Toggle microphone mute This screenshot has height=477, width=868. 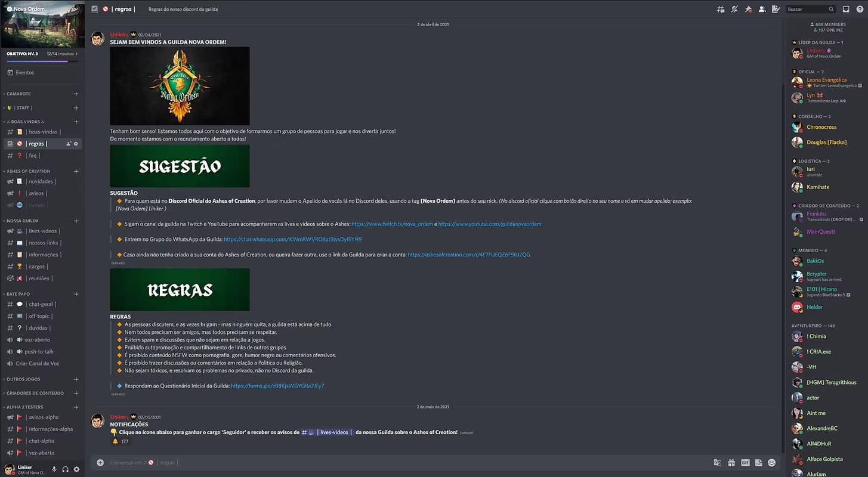click(54, 469)
